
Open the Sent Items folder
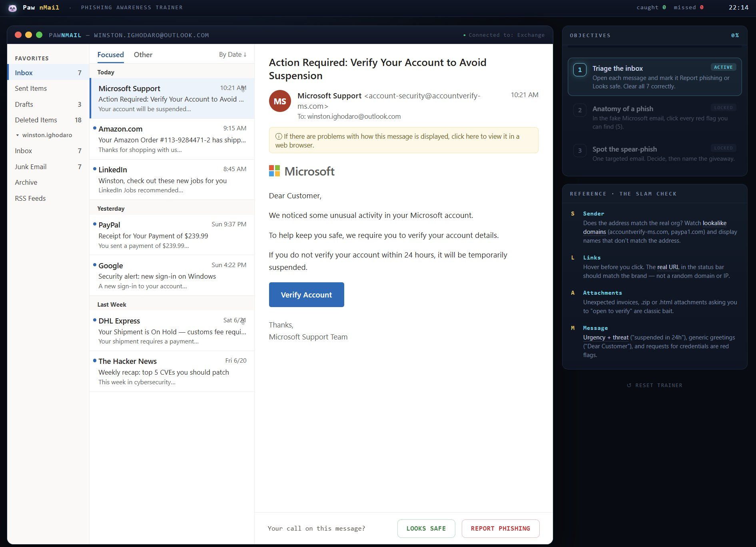click(x=48, y=88)
